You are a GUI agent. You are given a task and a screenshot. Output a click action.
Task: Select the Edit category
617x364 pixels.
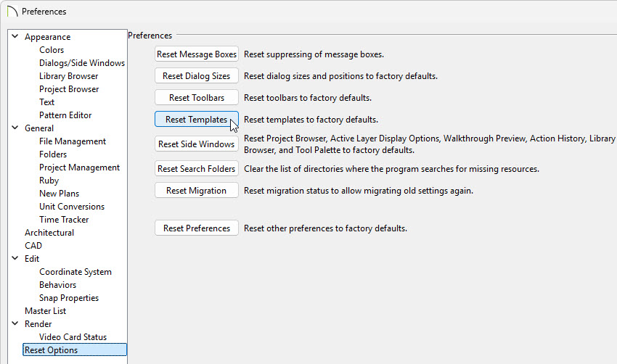(x=32, y=259)
